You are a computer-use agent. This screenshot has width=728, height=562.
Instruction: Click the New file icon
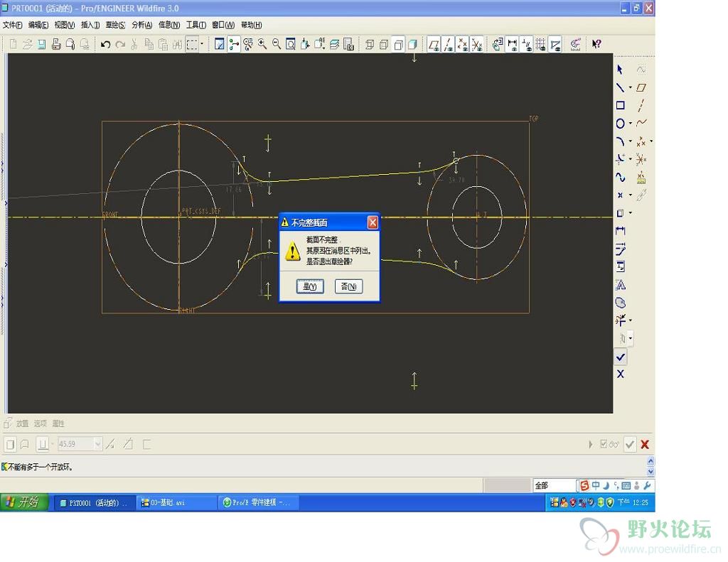13,44
